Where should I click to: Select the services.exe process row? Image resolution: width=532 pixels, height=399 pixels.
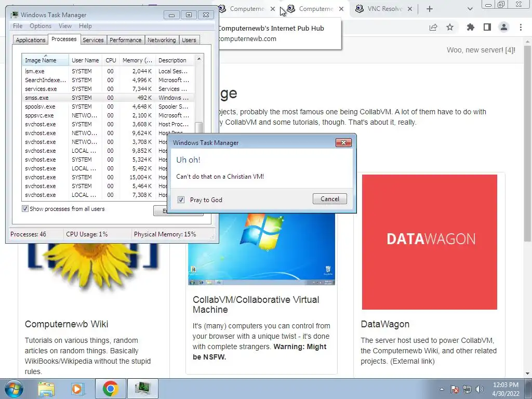(108, 89)
